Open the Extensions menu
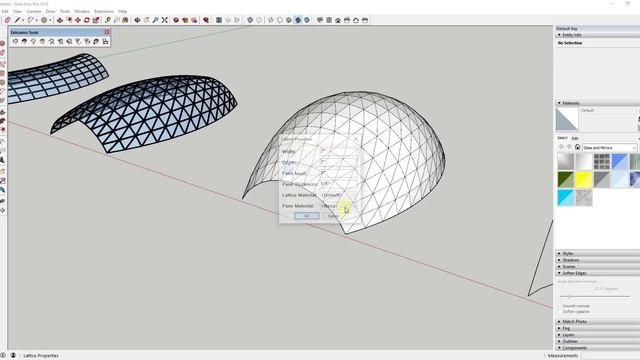This screenshot has width=640, height=360. click(104, 11)
